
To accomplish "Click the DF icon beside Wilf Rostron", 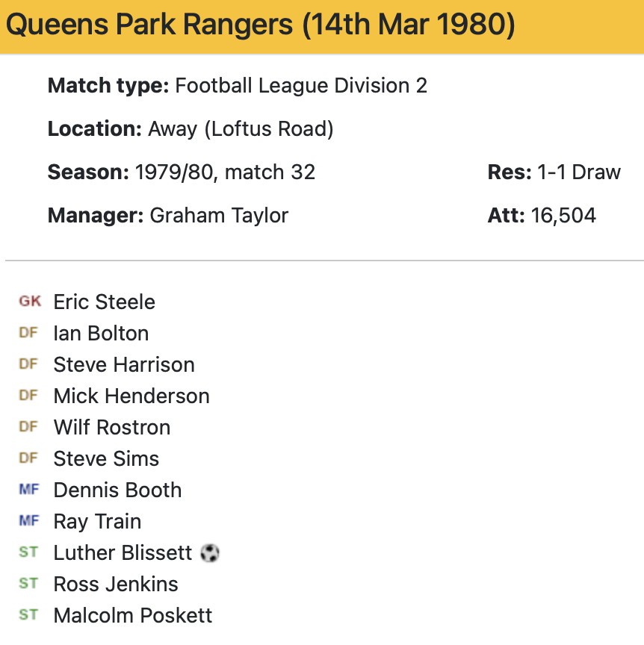I will 28,427.
